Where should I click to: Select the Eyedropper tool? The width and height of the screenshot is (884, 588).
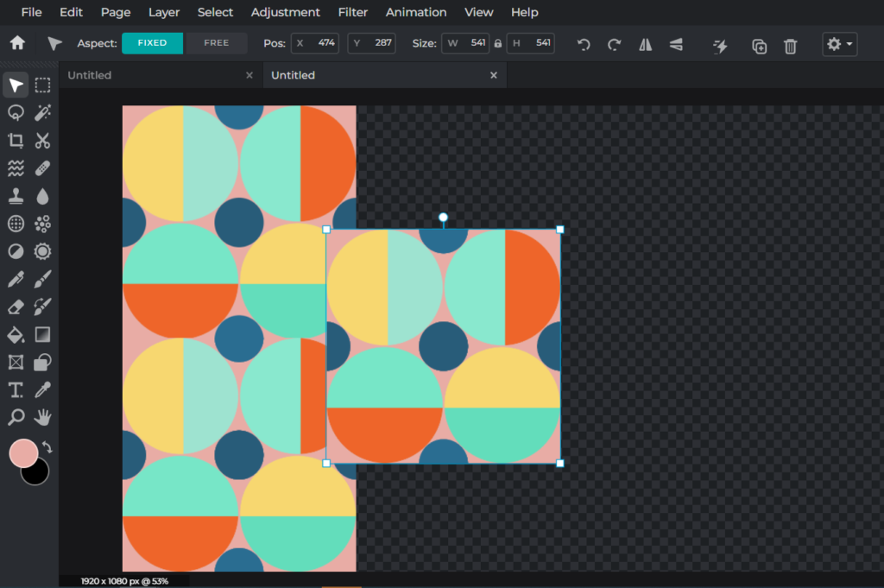point(42,390)
